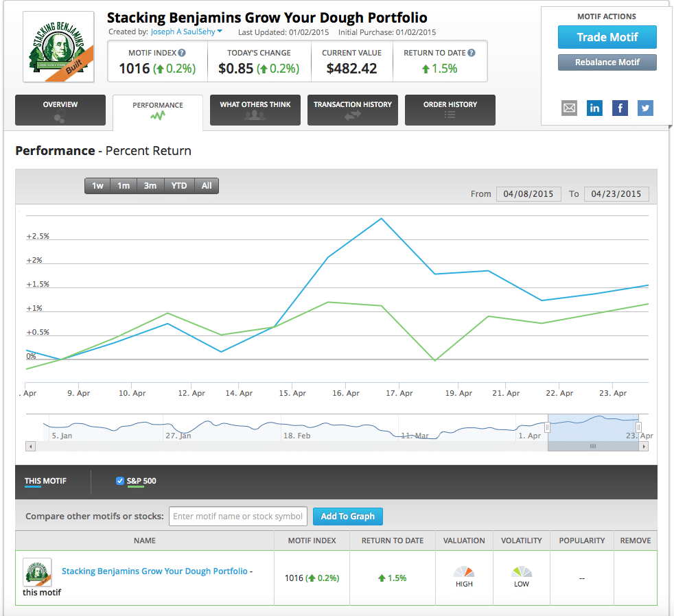The width and height of the screenshot is (674, 616).
Task: Click the motif thumbnail in comparison table
Action: point(37,572)
